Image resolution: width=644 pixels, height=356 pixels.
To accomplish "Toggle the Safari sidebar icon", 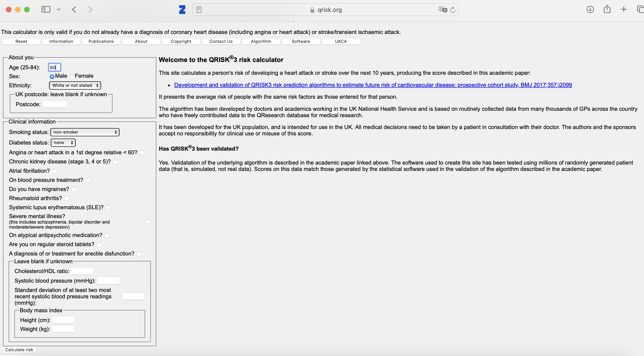I will pyautogui.click(x=46, y=10).
